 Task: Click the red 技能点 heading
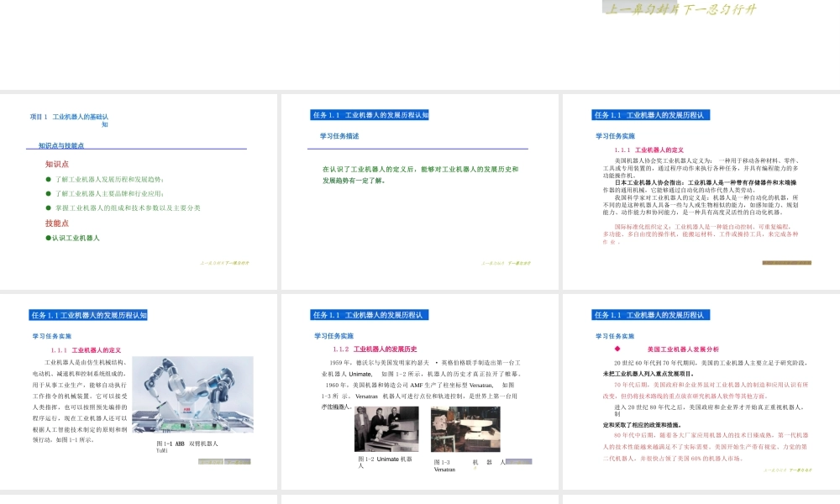[57, 223]
